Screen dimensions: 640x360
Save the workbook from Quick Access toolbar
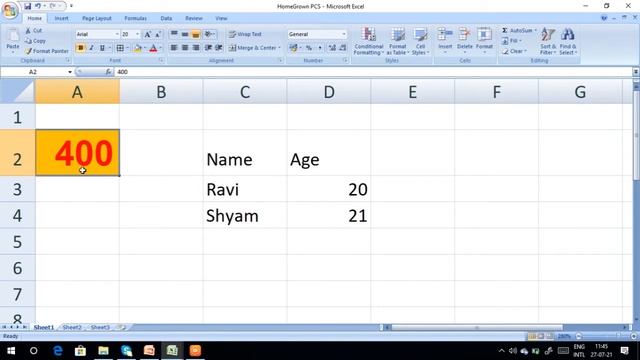27,6
